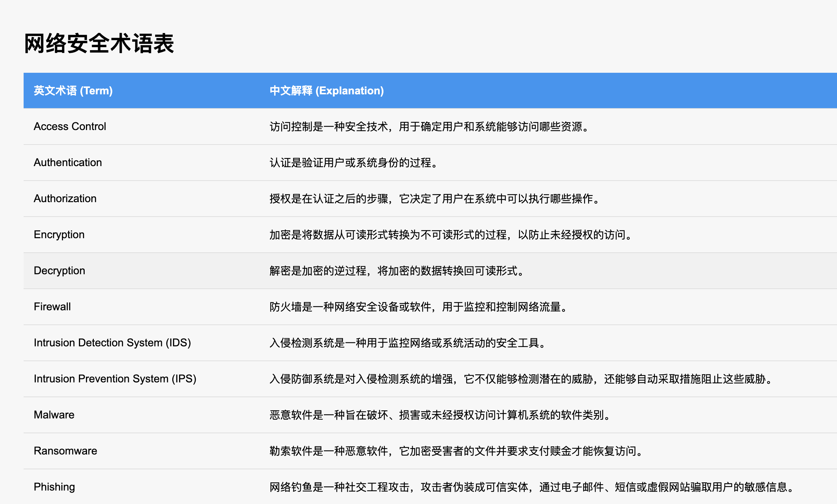Screen dimensions: 837x504
Task: Click the 中文解释 (Explanation) column header
Action: coord(326,91)
